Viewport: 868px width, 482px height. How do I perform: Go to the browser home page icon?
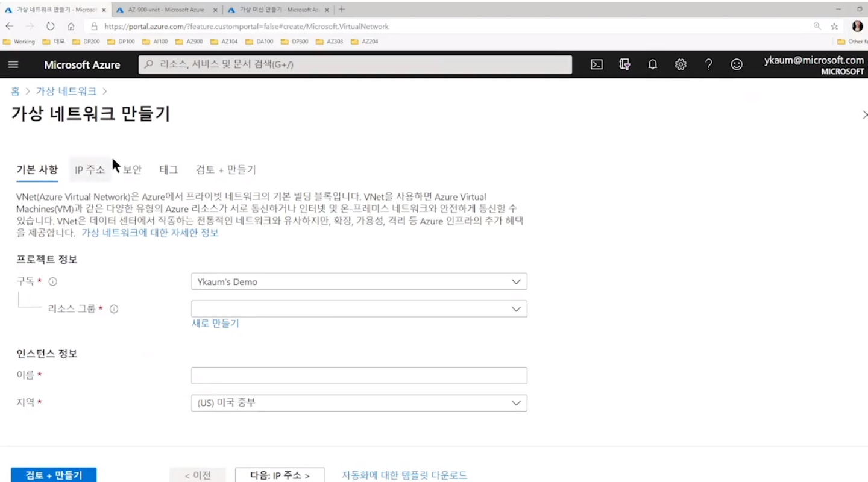coord(71,27)
